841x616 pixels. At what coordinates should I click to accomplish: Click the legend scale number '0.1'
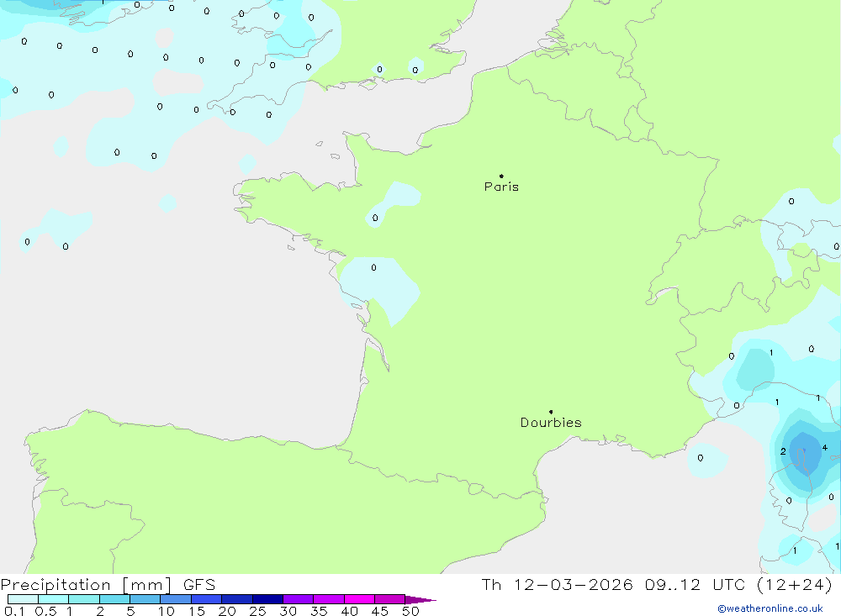(14, 611)
